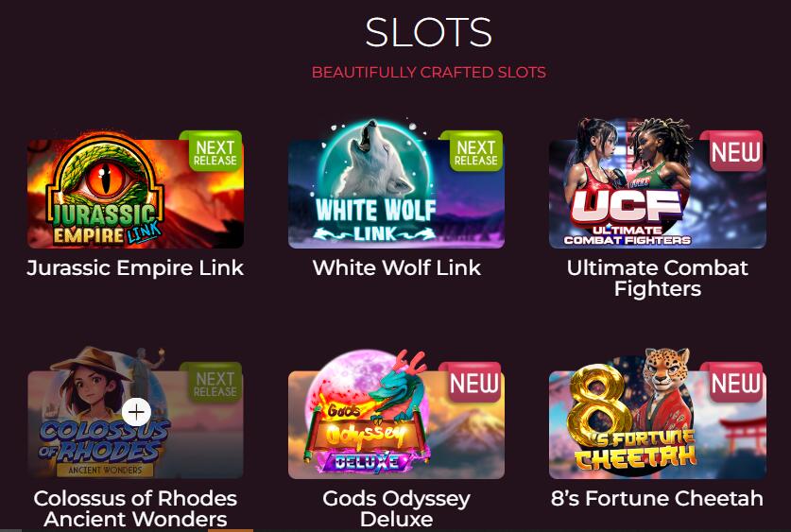Open the White Wolf Link title link
Screen dimensions: 791x532
point(397,267)
